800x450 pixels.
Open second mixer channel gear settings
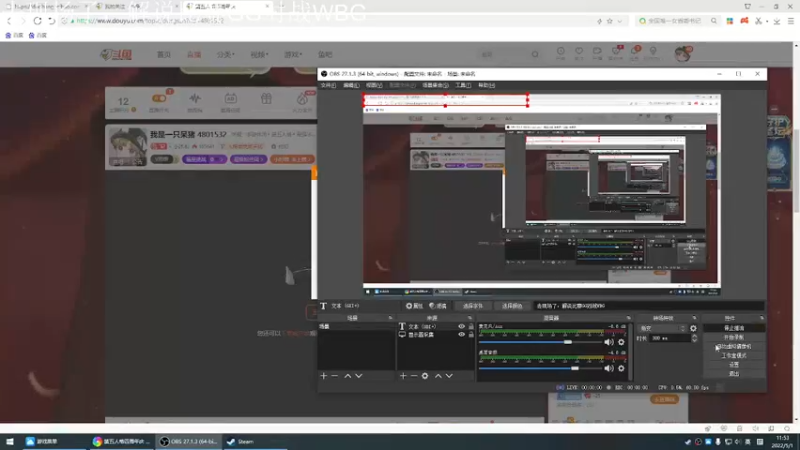click(621, 368)
